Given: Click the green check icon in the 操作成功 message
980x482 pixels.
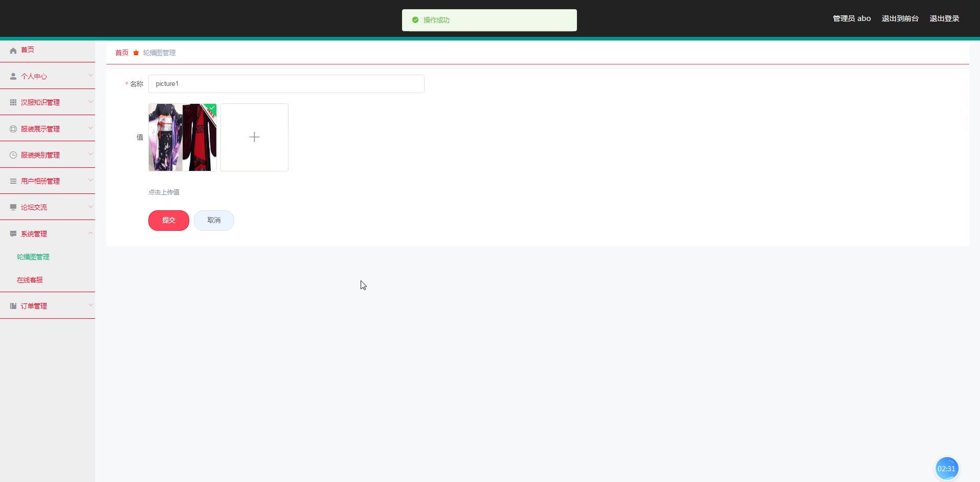Looking at the screenshot, I should click(415, 20).
